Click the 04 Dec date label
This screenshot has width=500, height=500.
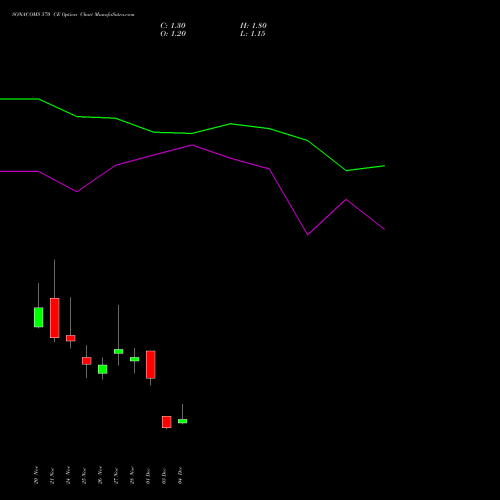tap(180, 476)
